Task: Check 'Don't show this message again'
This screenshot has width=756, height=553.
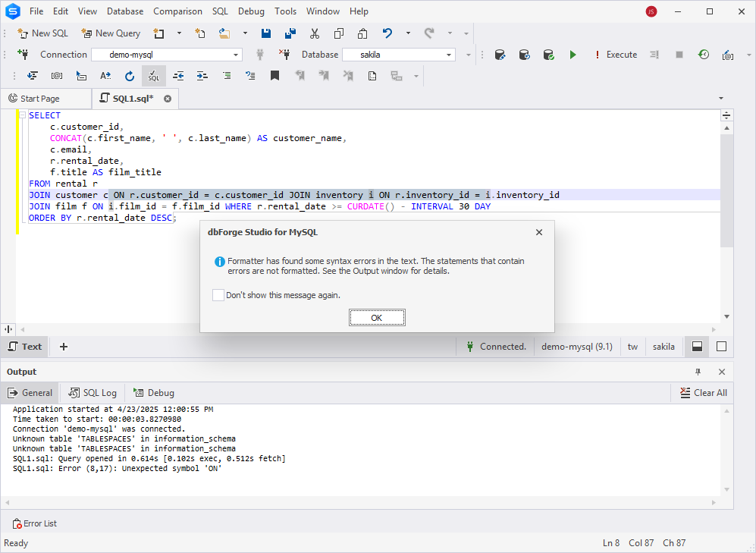Action: [218, 295]
